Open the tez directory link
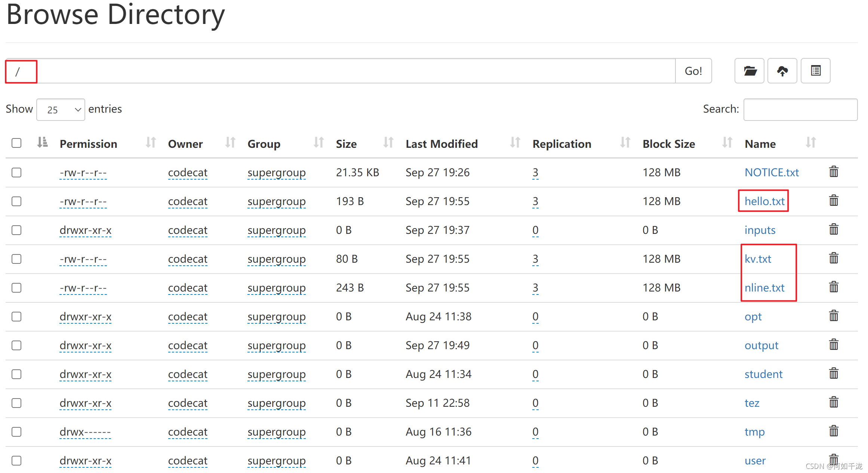The width and height of the screenshot is (868, 473). [x=752, y=403]
